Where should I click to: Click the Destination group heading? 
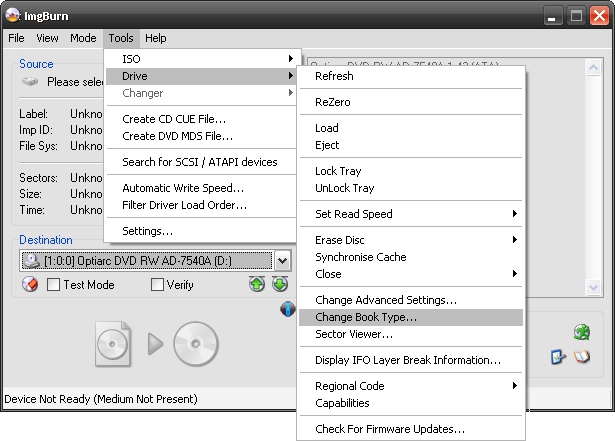tap(46, 240)
